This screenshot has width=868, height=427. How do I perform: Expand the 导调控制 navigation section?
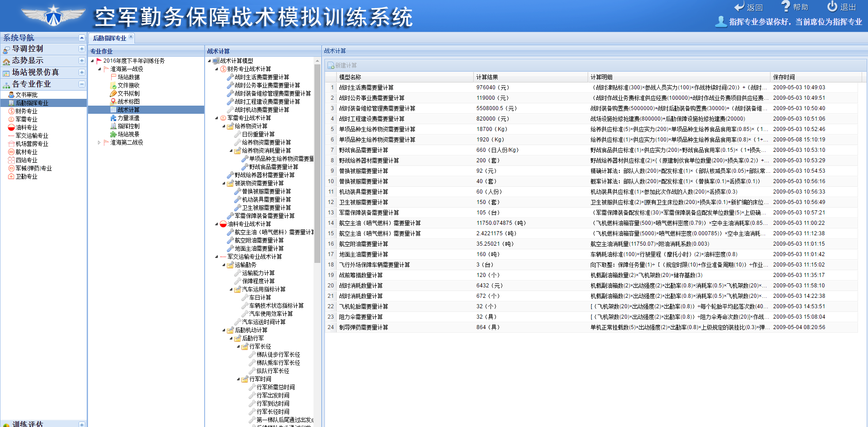click(82, 49)
